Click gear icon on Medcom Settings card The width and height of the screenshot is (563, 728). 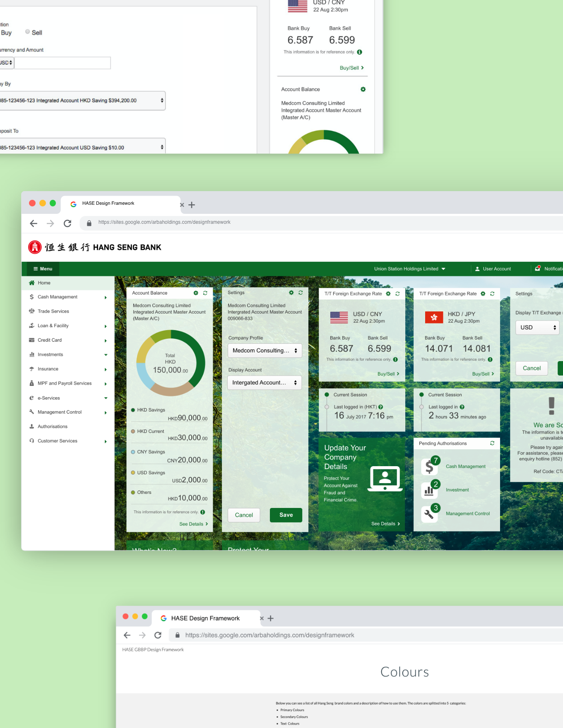click(291, 292)
